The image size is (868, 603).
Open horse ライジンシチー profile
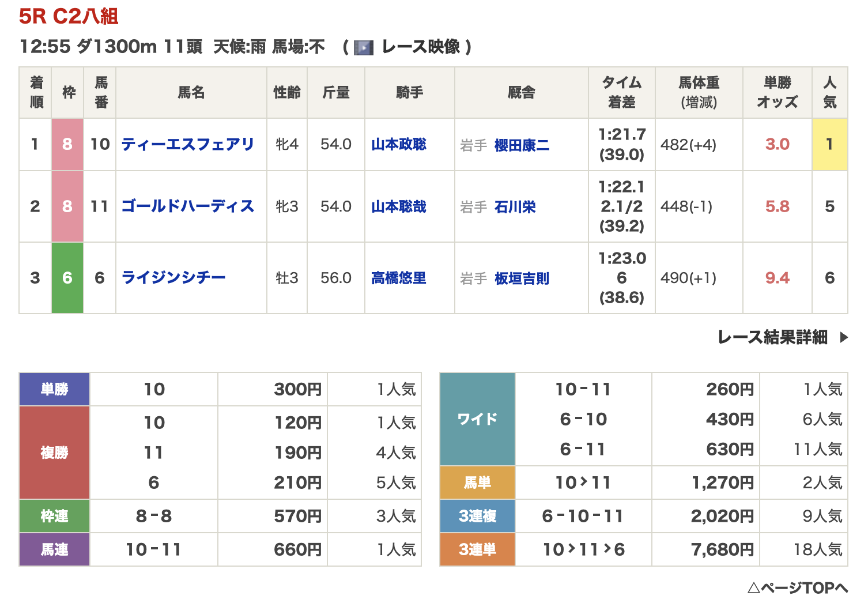pyautogui.click(x=173, y=278)
